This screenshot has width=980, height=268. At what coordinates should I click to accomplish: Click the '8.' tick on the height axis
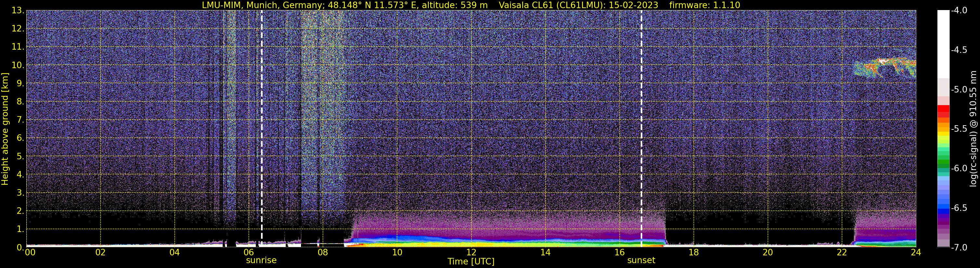coord(20,102)
